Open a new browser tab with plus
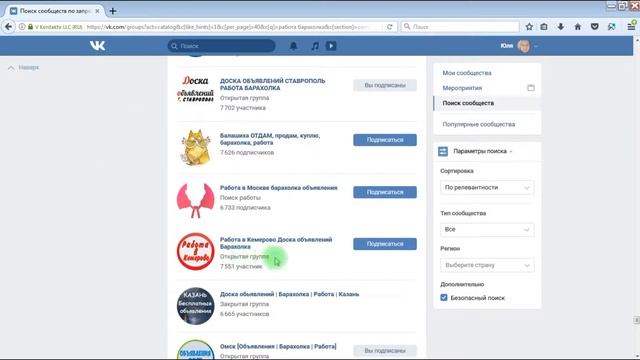This screenshot has width=640, height=360. [x=113, y=11]
